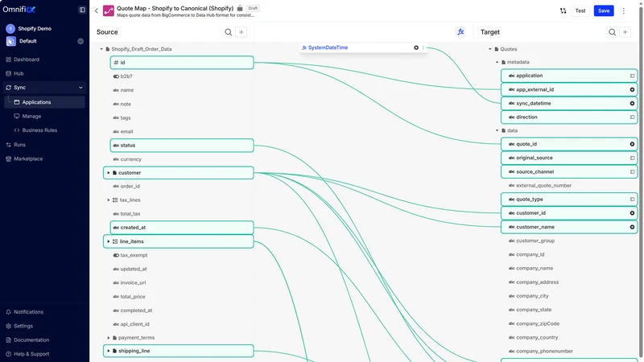
Task: Click the Test button
Action: tap(580, 11)
